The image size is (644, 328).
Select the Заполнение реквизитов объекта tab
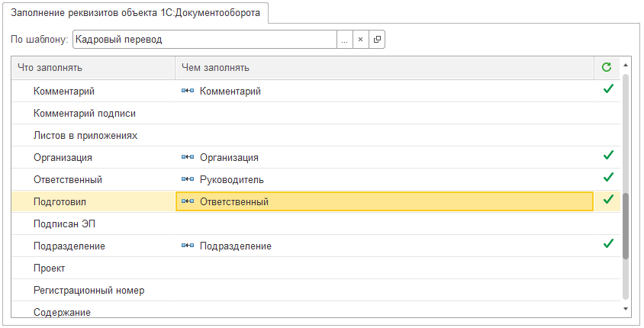coord(135,13)
